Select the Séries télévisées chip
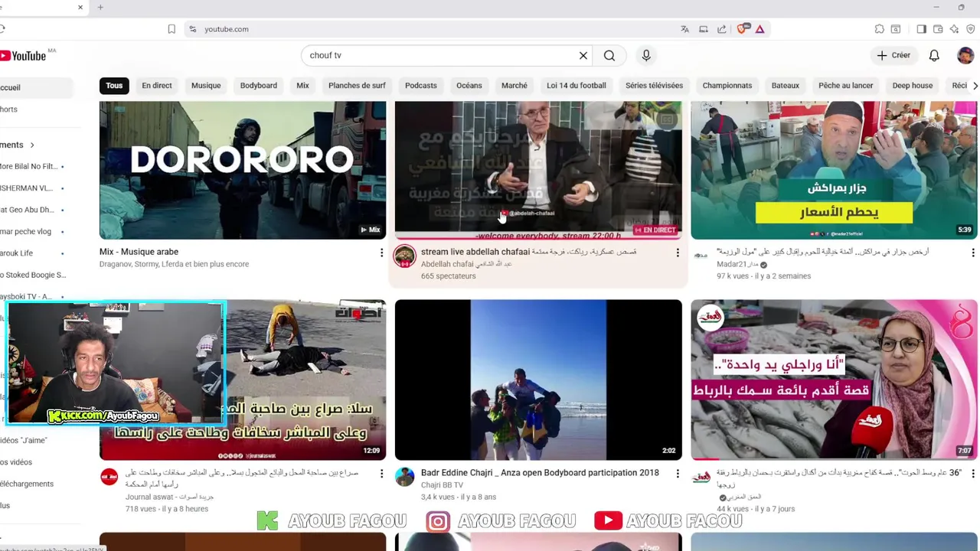Image resolution: width=980 pixels, height=551 pixels. click(x=655, y=86)
